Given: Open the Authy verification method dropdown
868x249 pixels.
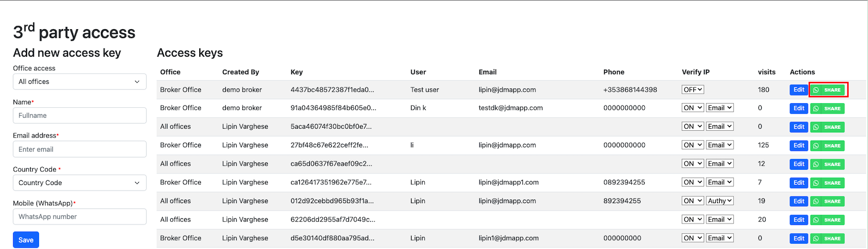Looking at the screenshot, I should [x=720, y=201].
